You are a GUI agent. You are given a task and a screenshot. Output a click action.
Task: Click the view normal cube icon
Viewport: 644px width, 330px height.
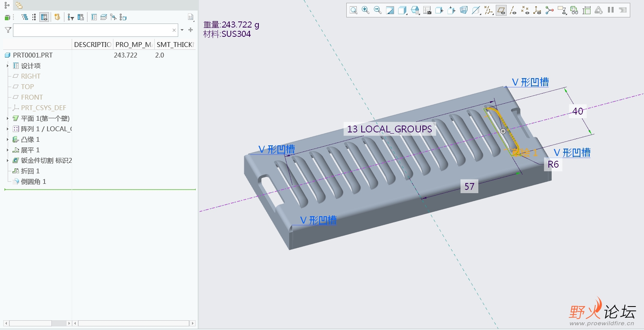click(x=452, y=11)
